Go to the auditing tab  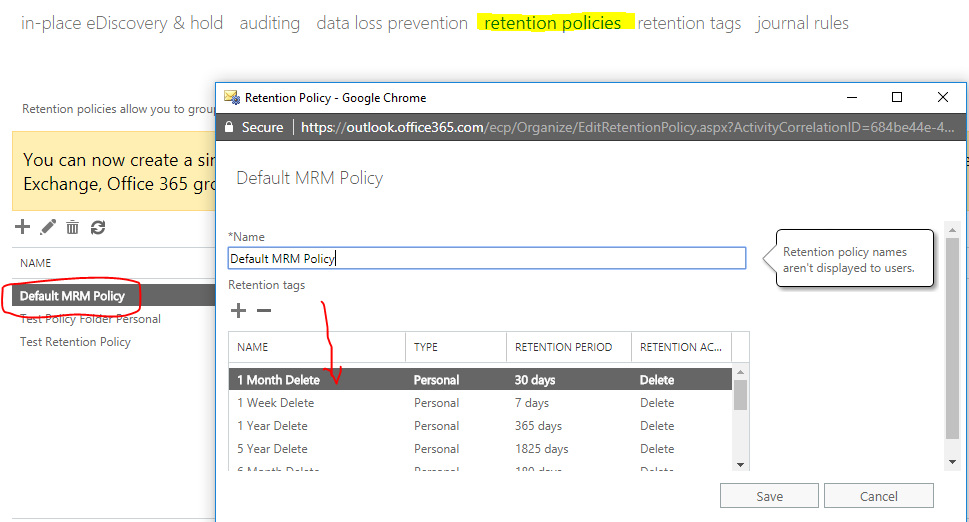[269, 23]
